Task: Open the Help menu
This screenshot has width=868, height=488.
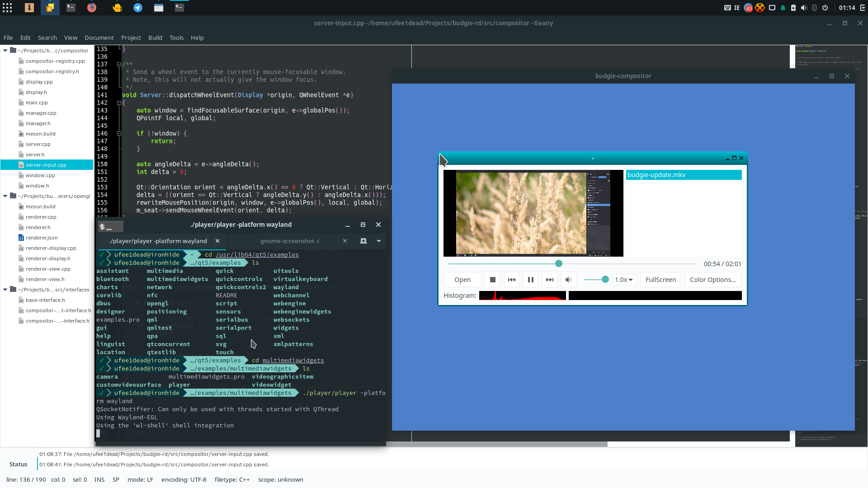Action: (197, 38)
